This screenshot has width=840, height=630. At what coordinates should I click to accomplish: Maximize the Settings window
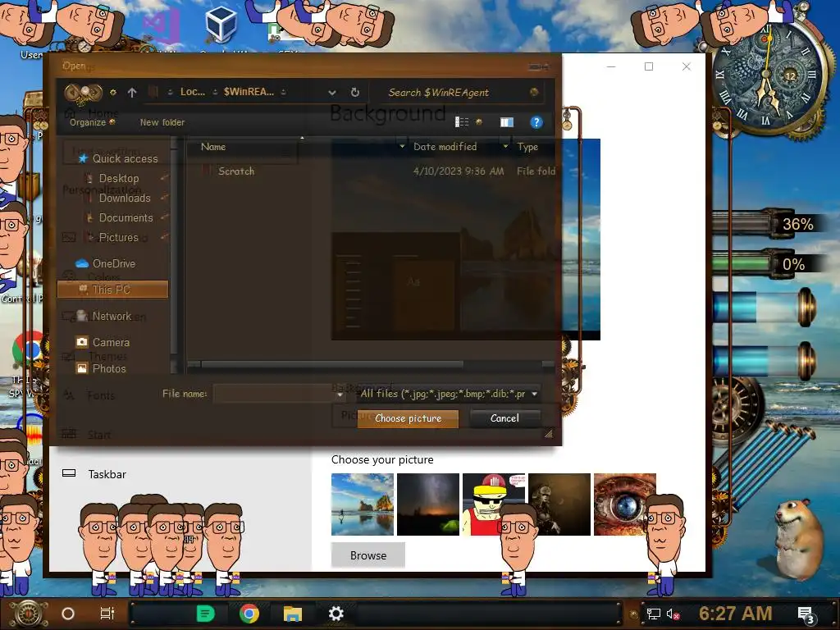pyautogui.click(x=649, y=66)
